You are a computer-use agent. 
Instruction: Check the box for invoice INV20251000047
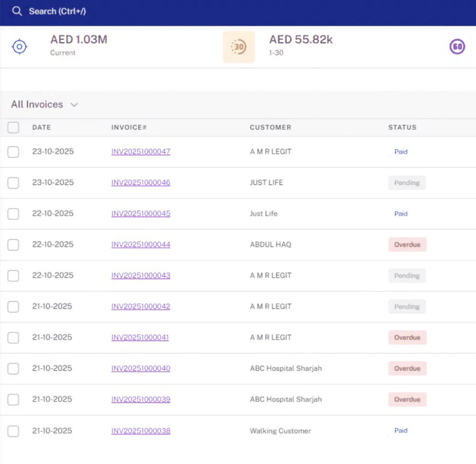13,152
